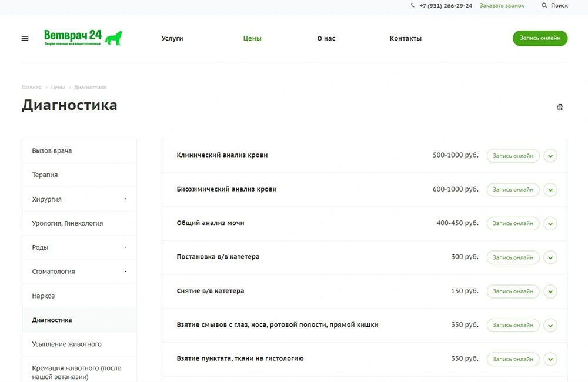
Task: Expand Стоматология submenu in sidebar
Action: (x=125, y=272)
